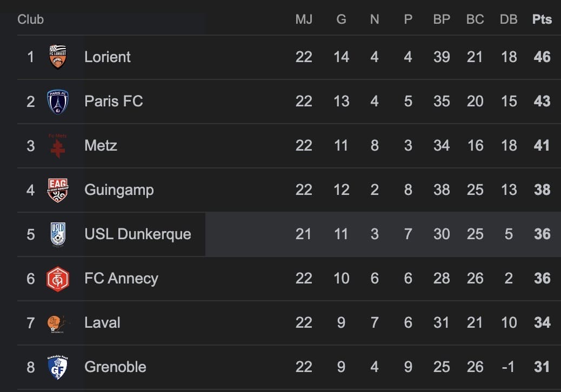Click the Club column header

[x=30, y=19]
